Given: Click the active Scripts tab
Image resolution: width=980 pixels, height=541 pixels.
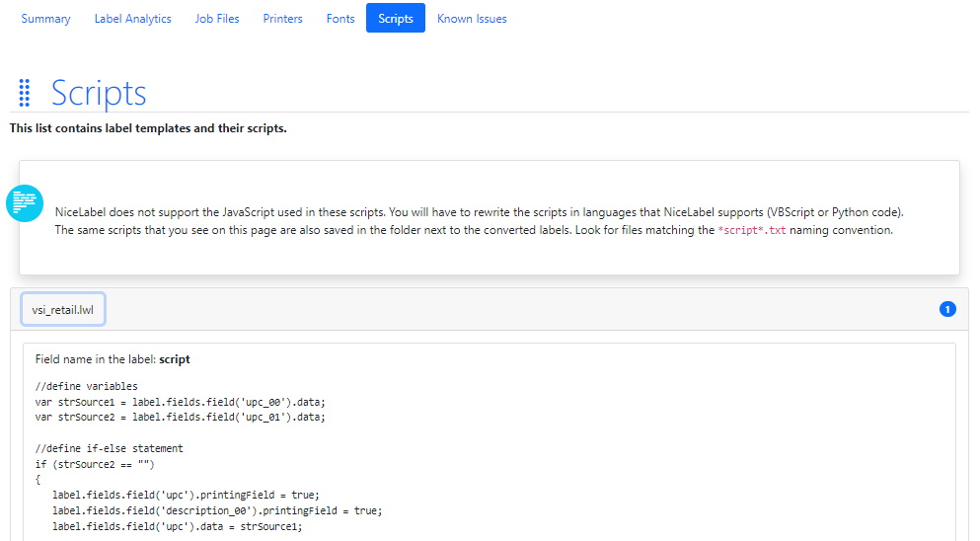Looking at the screenshot, I should click(396, 19).
